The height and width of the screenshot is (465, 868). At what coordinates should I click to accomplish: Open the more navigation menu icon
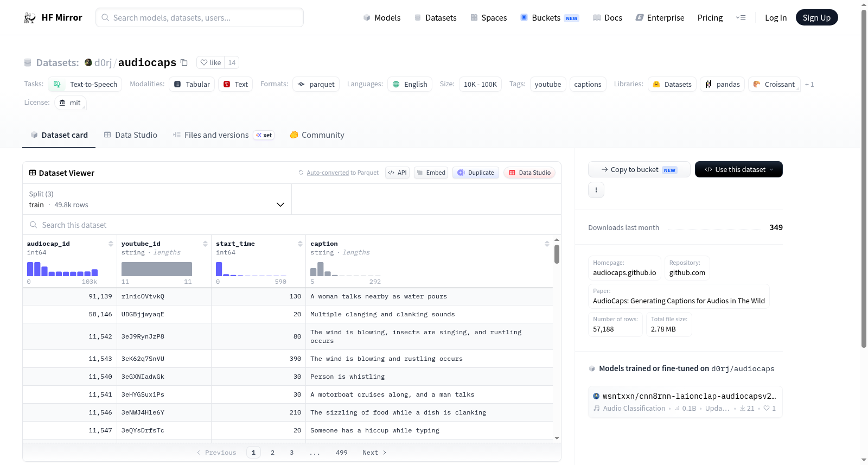coord(741,17)
